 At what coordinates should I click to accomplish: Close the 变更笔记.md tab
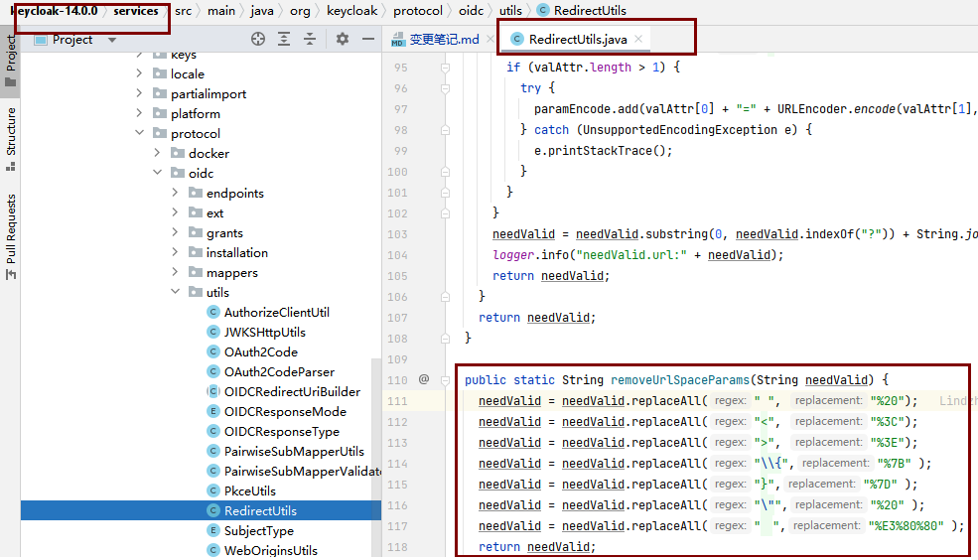(x=490, y=39)
